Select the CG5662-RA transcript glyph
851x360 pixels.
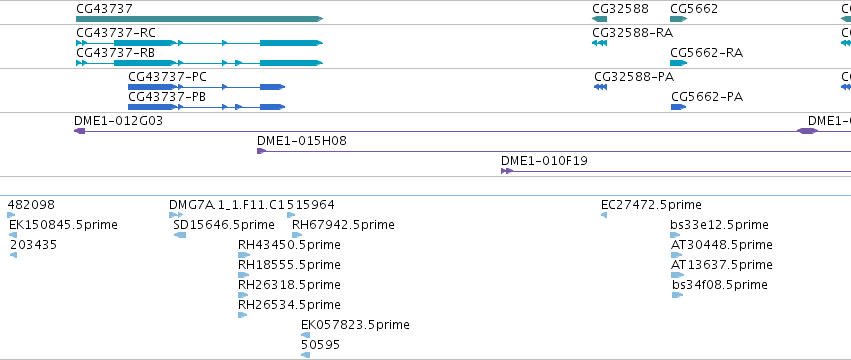pos(679,63)
